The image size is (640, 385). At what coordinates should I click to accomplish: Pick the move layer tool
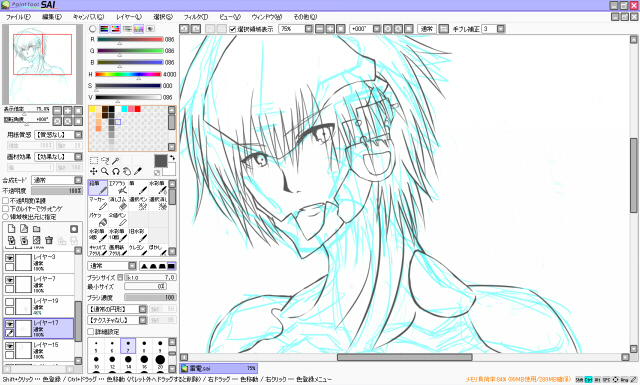click(93, 171)
